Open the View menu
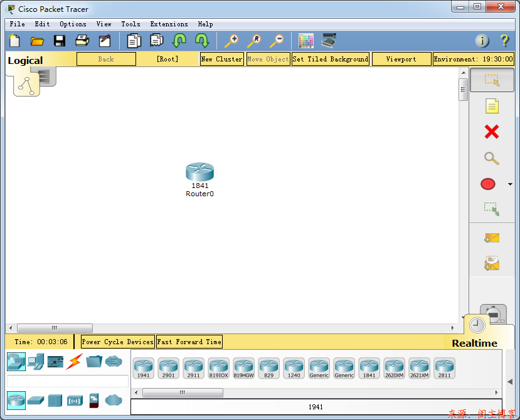The width and height of the screenshot is (520, 420). click(x=103, y=24)
